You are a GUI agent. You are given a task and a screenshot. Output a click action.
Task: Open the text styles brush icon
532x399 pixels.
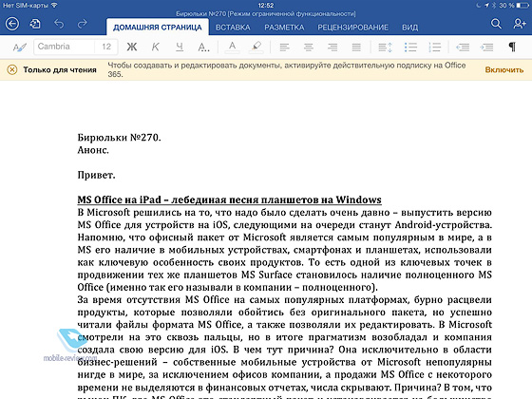click(19, 47)
